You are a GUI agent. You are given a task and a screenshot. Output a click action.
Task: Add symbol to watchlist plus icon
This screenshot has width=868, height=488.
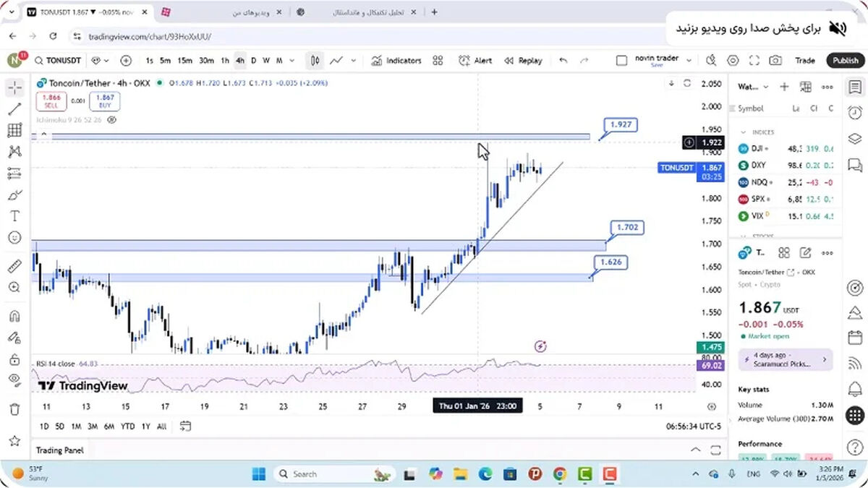point(784,87)
